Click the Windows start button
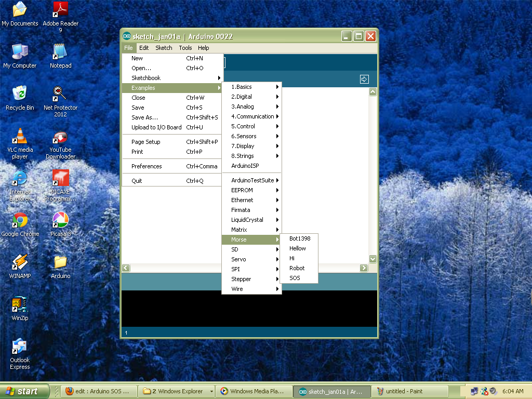The image size is (532, 399). (x=24, y=391)
